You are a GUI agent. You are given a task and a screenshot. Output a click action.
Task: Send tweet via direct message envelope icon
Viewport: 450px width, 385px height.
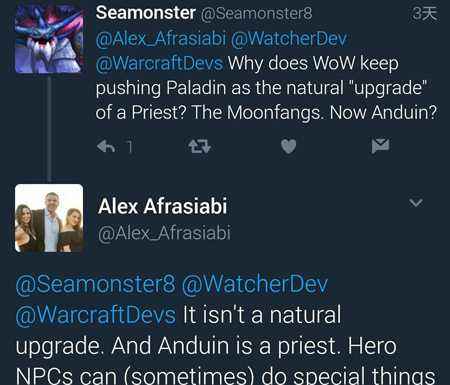coord(380,146)
